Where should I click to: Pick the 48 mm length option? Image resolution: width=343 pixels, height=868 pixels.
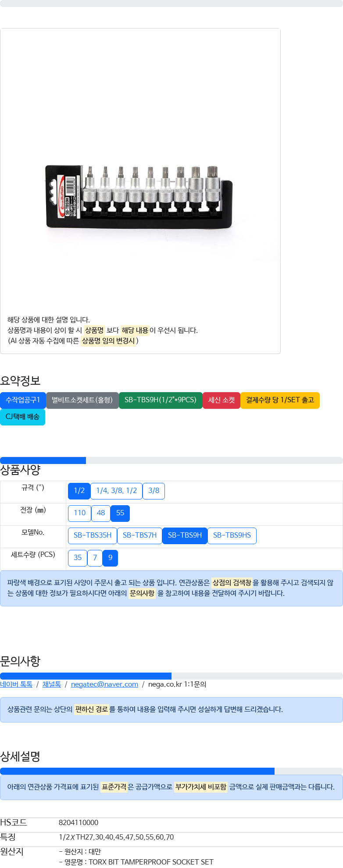coord(101,513)
